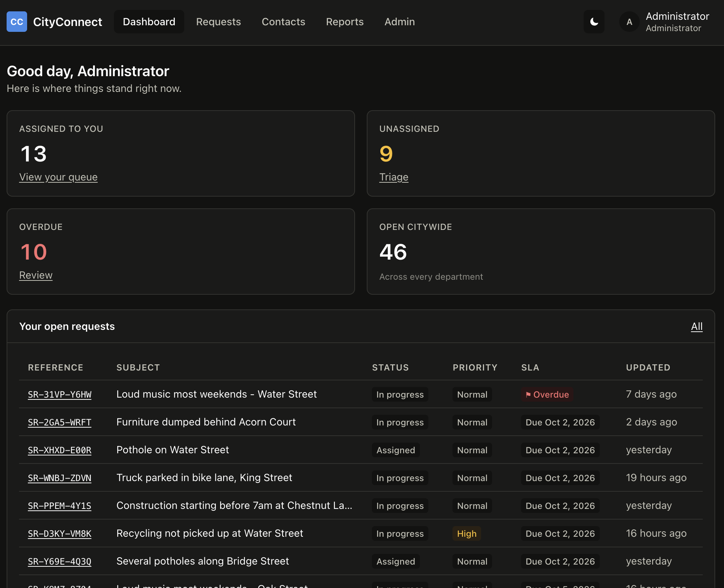Click the CityConnect CC logo icon
This screenshot has width=724, height=588.
[17, 22]
